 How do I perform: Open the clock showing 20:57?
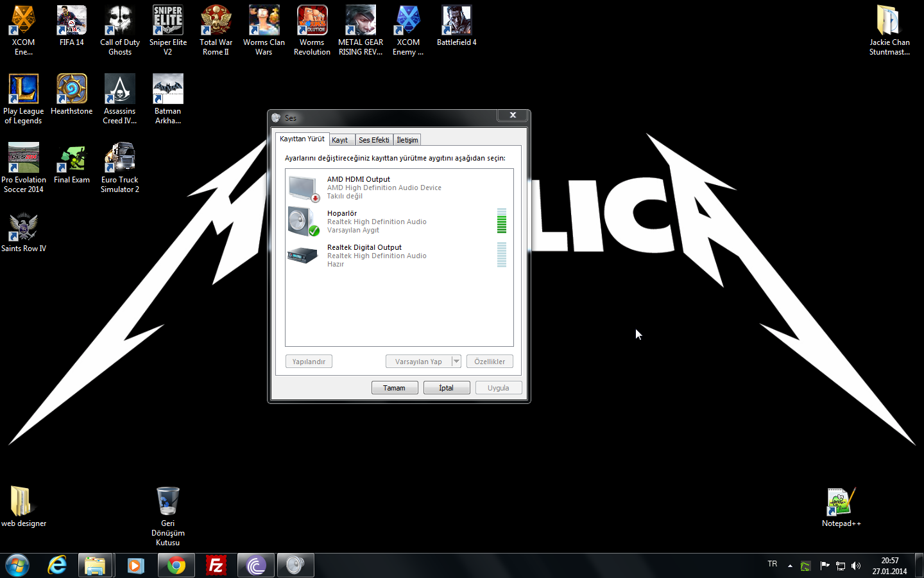point(889,566)
